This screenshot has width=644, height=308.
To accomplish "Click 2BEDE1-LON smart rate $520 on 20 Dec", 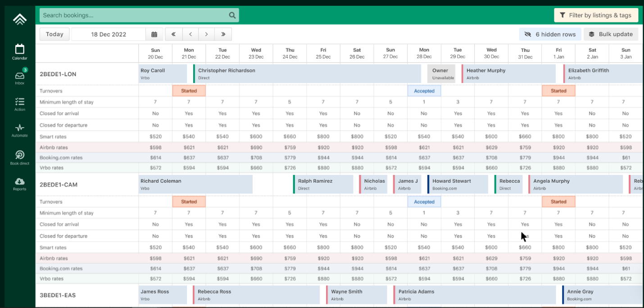I will [155, 137].
